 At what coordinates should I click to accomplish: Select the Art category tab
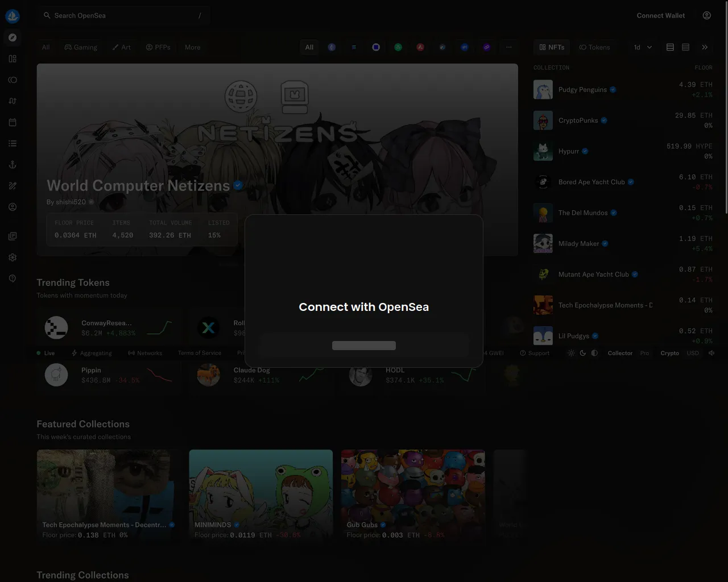point(122,47)
